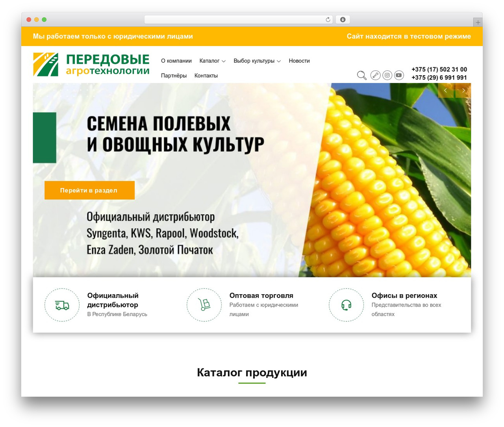Click the browser download icon
Image resolution: width=504 pixels, height=427 pixels.
[343, 20]
